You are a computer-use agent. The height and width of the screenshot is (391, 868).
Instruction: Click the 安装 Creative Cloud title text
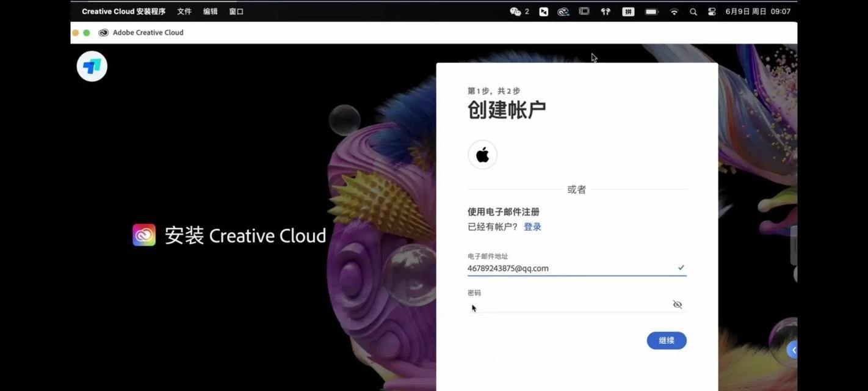pos(245,236)
